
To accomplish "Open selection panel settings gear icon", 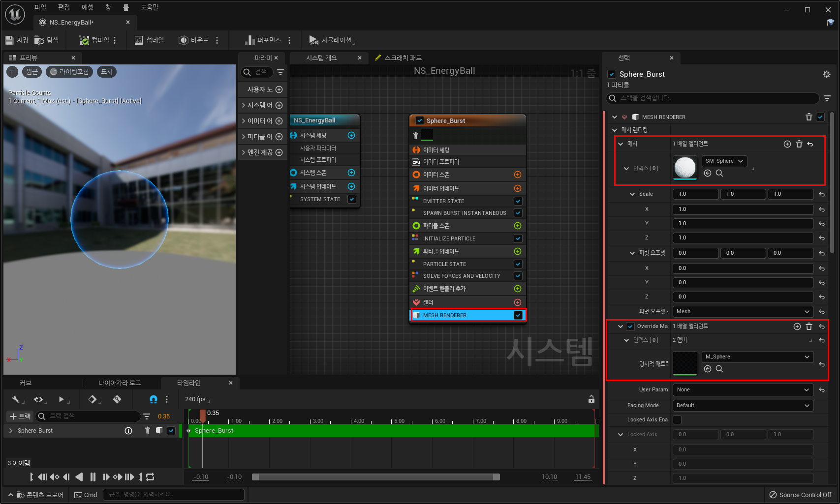I will click(827, 74).
